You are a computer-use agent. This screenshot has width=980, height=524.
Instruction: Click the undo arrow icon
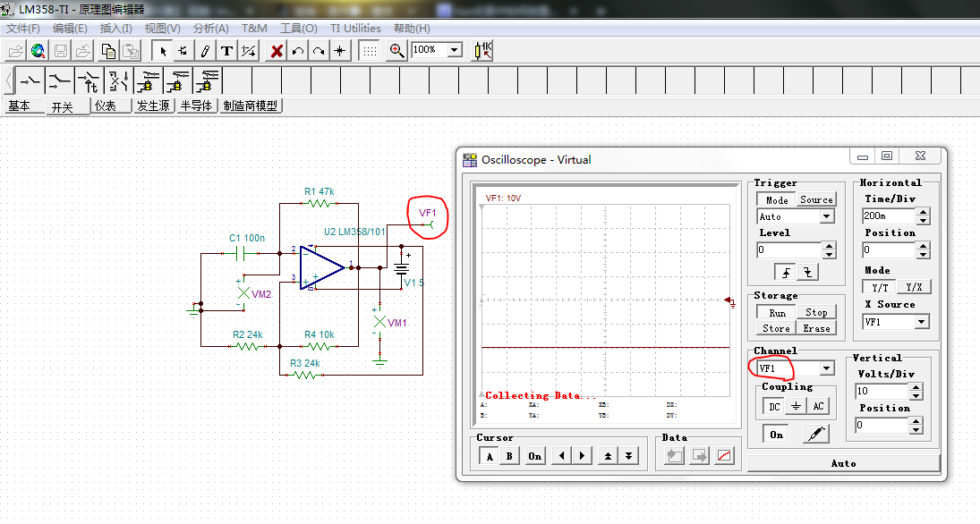coord(297,51)
